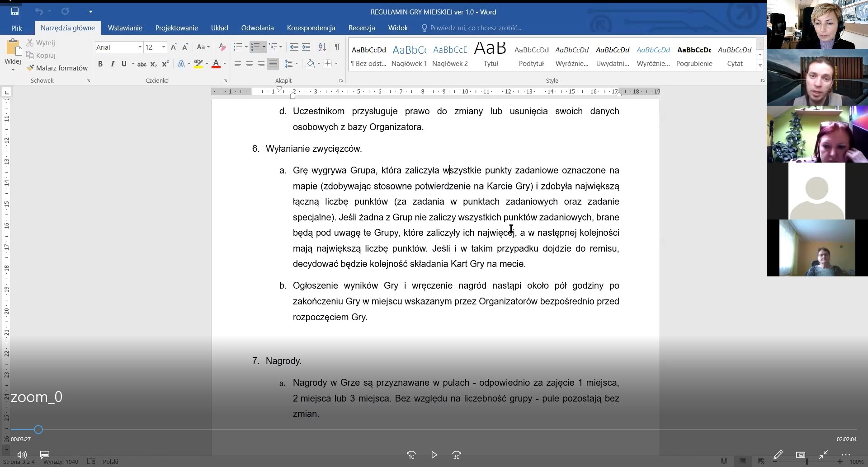The height and width of the screenshot is (467, 868).
Task: Expand the Styles gallery more arrow
Action: 760,66
